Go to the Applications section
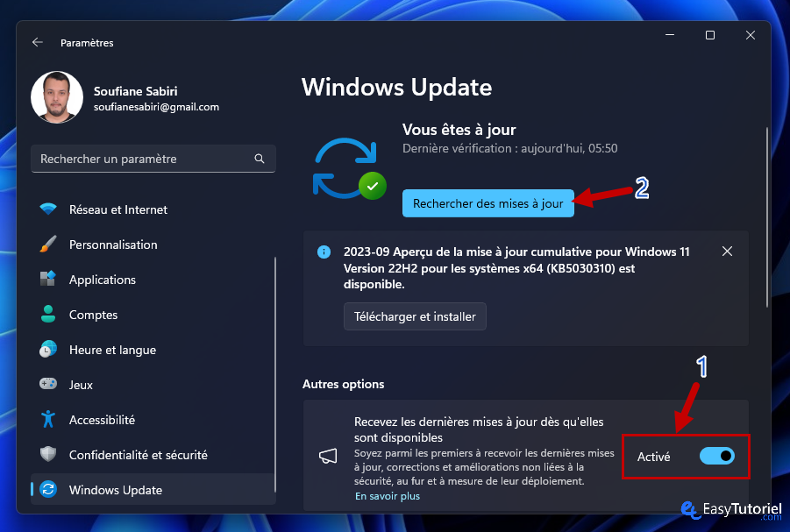Screen dimensions: 790x532 click(x=153, y=280)
